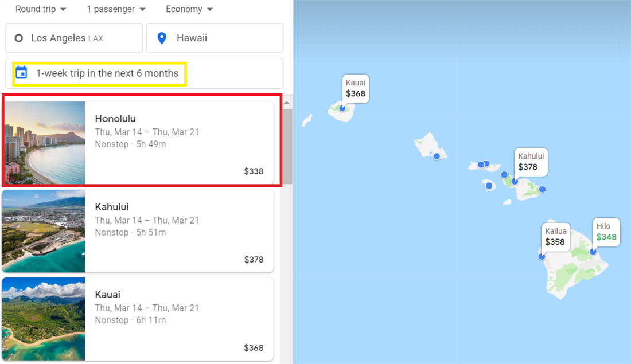Select the Kahului $378 price marker
The width and height of the screenshot is (631, 364).
[531, 162]
